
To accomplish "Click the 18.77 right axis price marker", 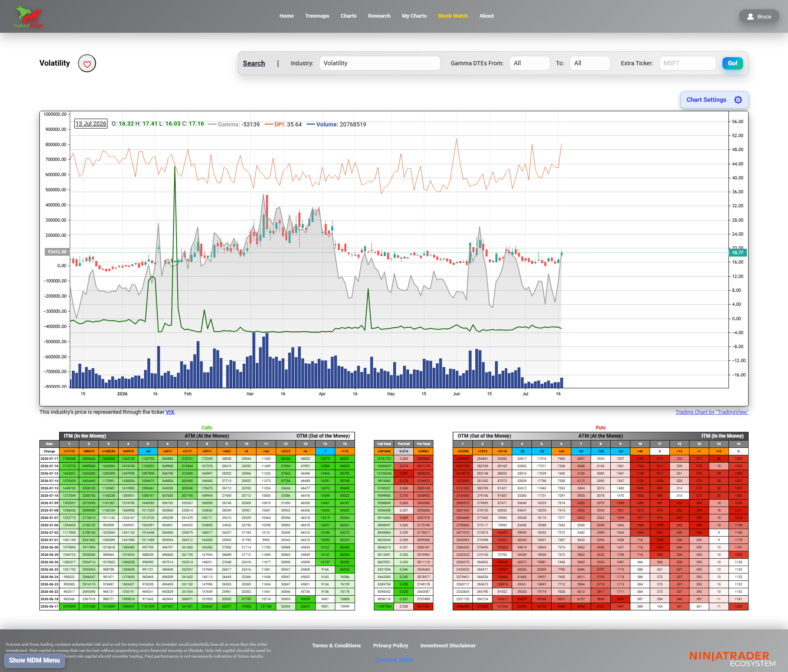I will pyautogui.click(x=738, y=252).
